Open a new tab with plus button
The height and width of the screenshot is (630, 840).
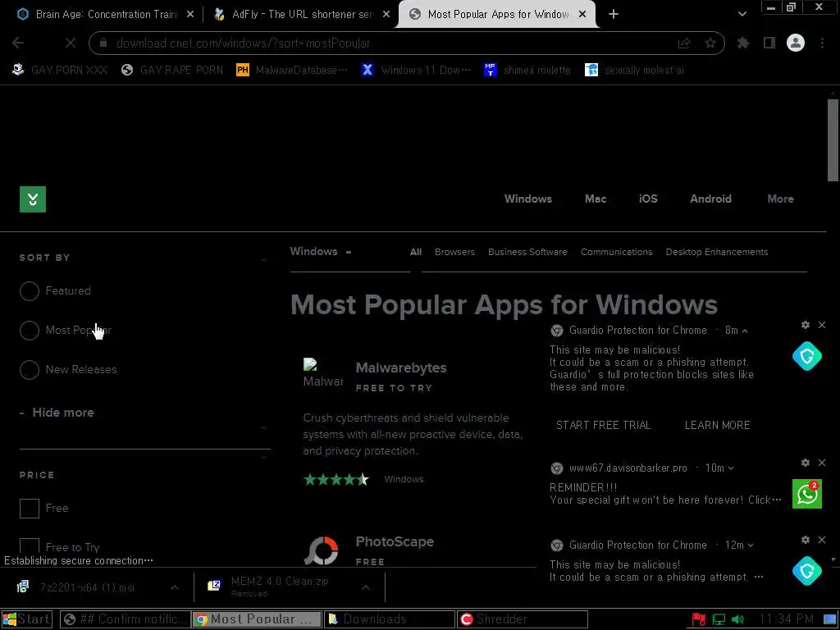[614, 15]
